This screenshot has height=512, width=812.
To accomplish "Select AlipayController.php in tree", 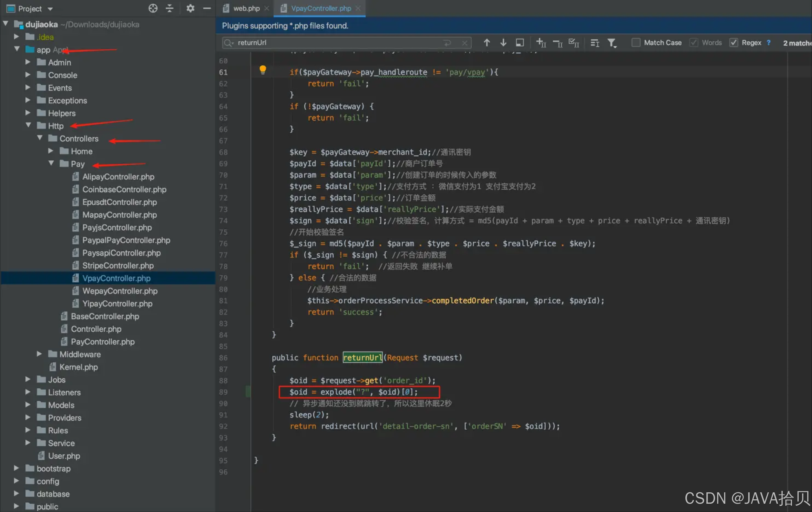I will click(x=118, y=177).
